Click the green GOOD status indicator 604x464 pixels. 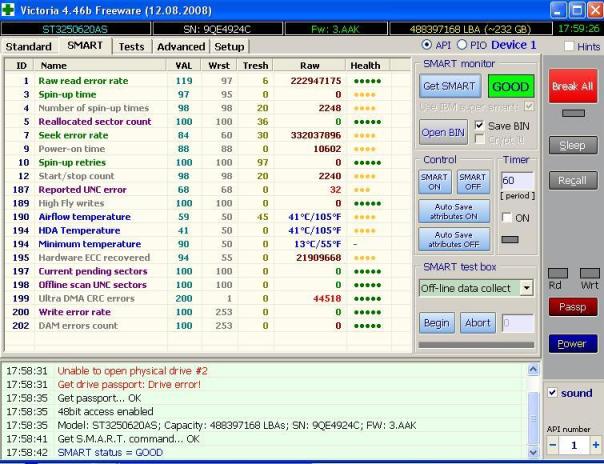point(510,86)
